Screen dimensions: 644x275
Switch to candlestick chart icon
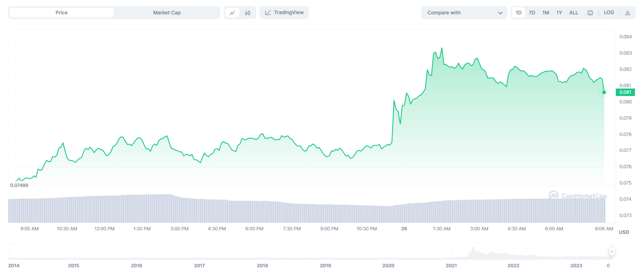click(248, 13)
